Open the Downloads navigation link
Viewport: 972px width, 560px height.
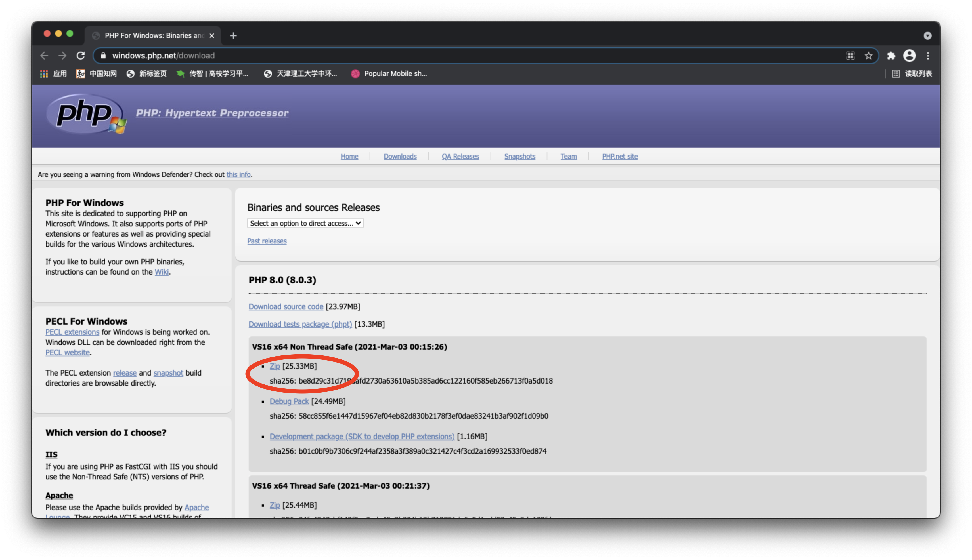pyautogui.click(x=400, y=157)
